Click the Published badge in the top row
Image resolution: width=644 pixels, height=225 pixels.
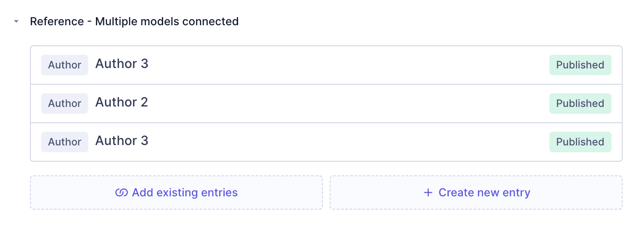click(x=580, y=65)
